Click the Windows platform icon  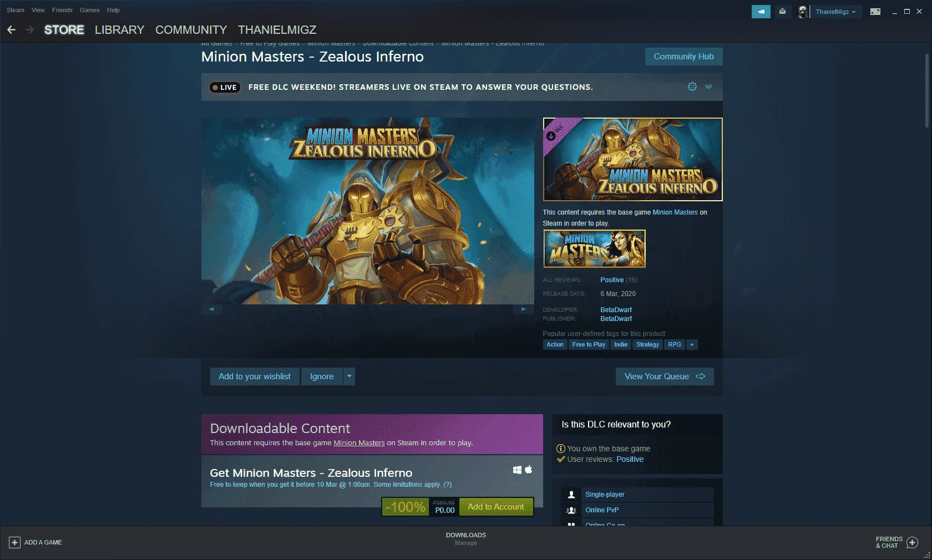click(x=517, y=470)
